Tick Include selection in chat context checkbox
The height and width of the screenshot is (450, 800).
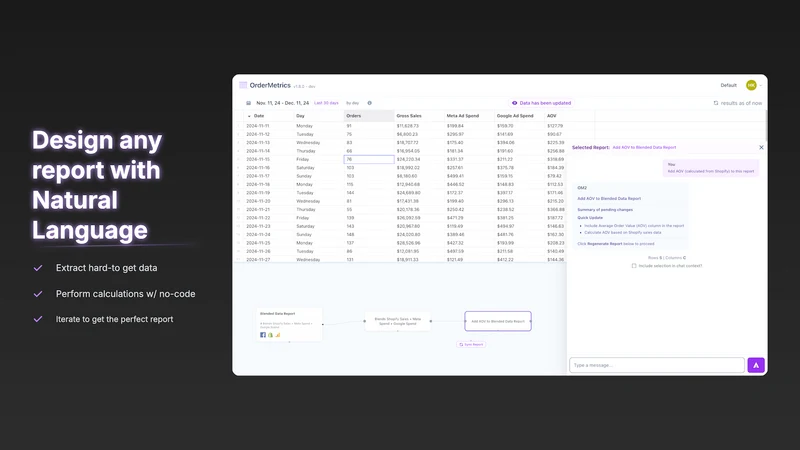[634, 266]
